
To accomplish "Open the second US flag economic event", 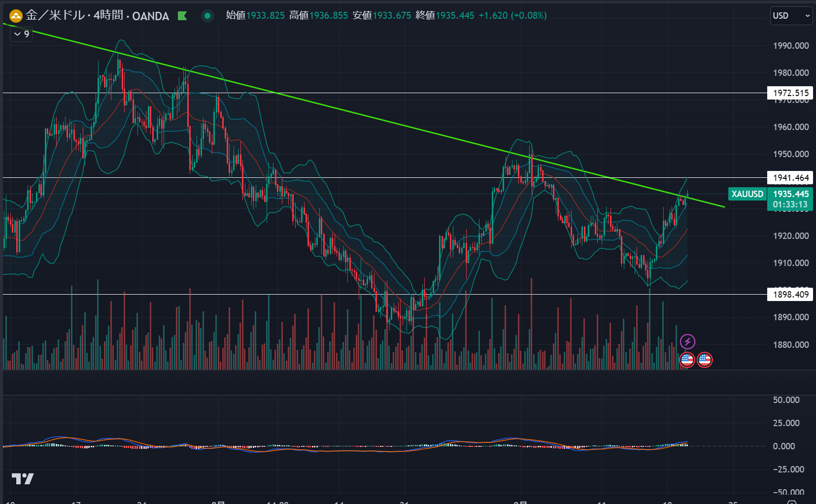I will (x=705, y=360).
